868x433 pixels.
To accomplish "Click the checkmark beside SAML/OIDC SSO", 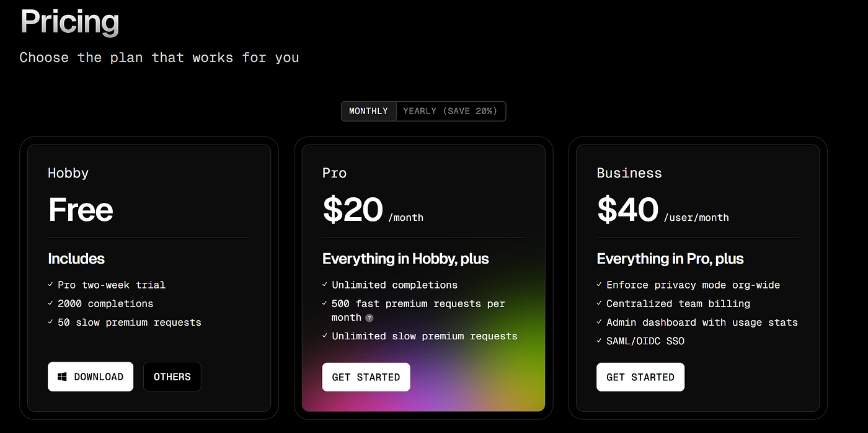I will (599, 341).
